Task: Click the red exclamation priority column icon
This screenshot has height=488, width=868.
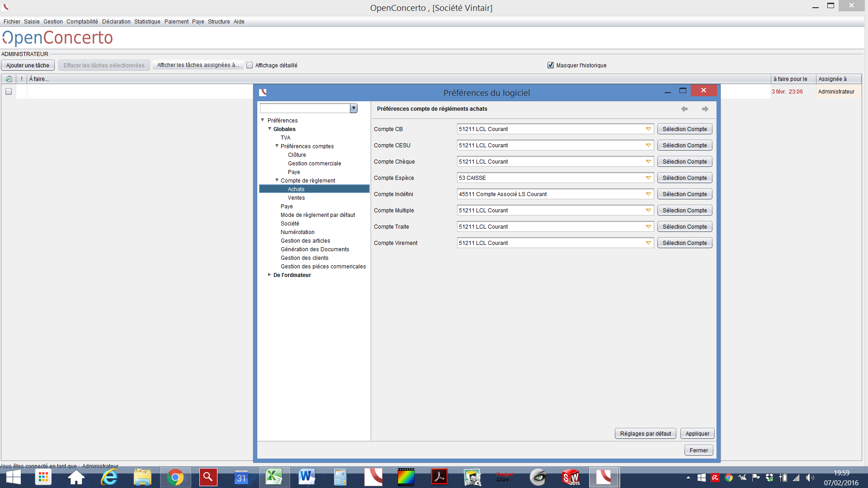Action: [x=22, y=79]
